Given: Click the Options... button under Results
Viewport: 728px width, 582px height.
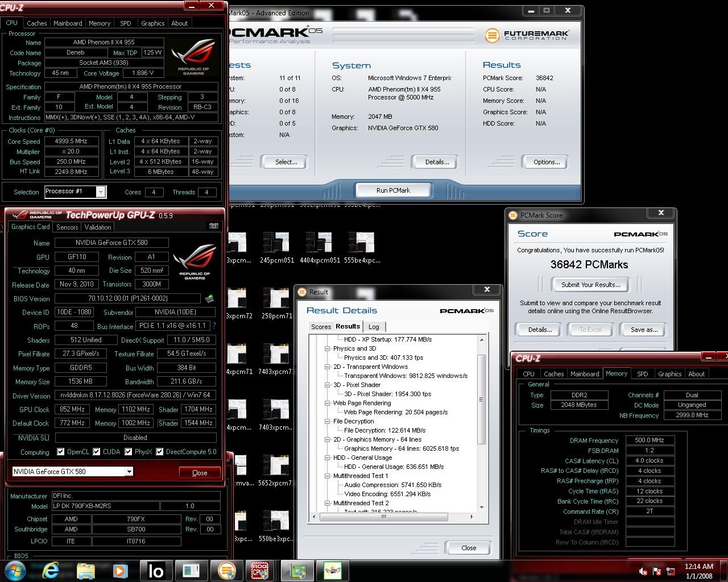Looking at the screenshot, I should point(547,162).
